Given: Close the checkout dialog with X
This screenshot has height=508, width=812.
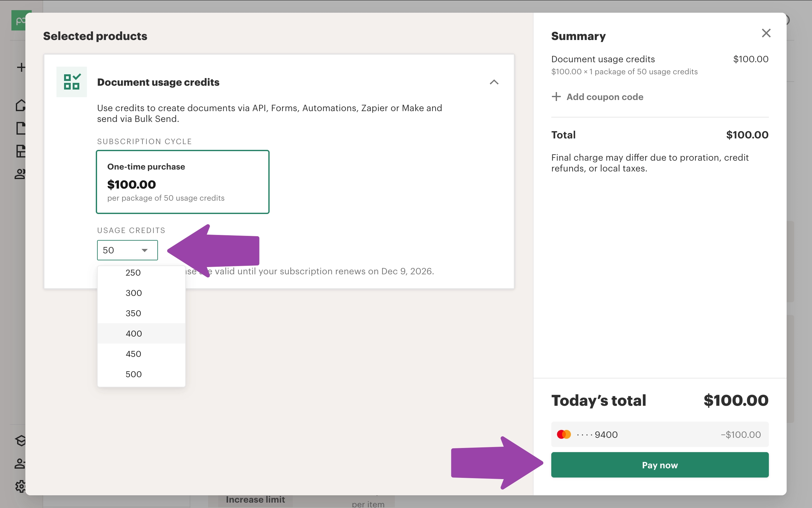Looking at the screenshot, I should pyautogui.click(x=766, y=33).
